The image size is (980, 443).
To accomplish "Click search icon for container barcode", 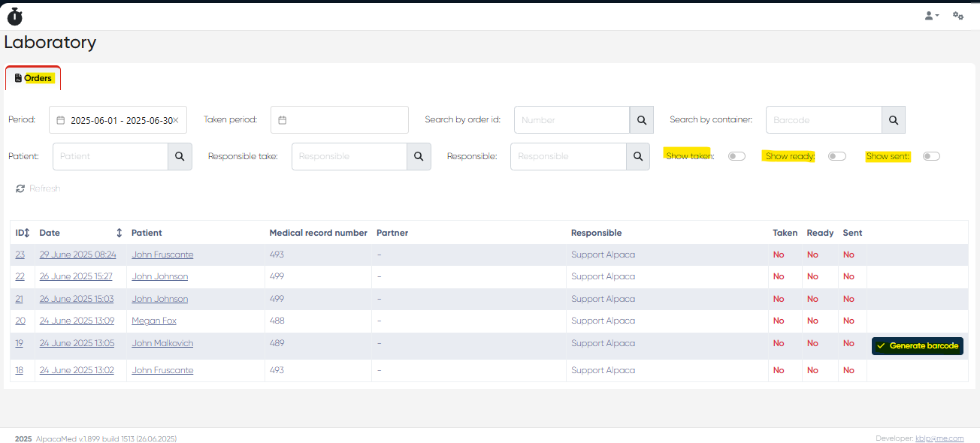I will click(x=893, y=120).
